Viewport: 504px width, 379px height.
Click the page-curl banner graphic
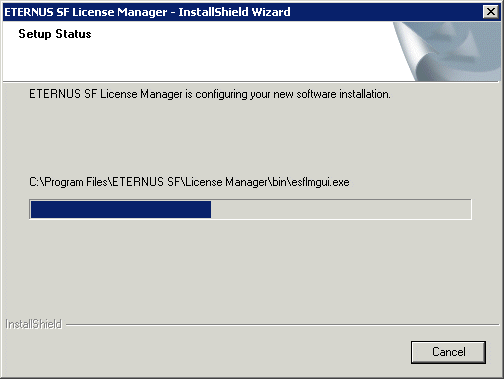[447, 51]
